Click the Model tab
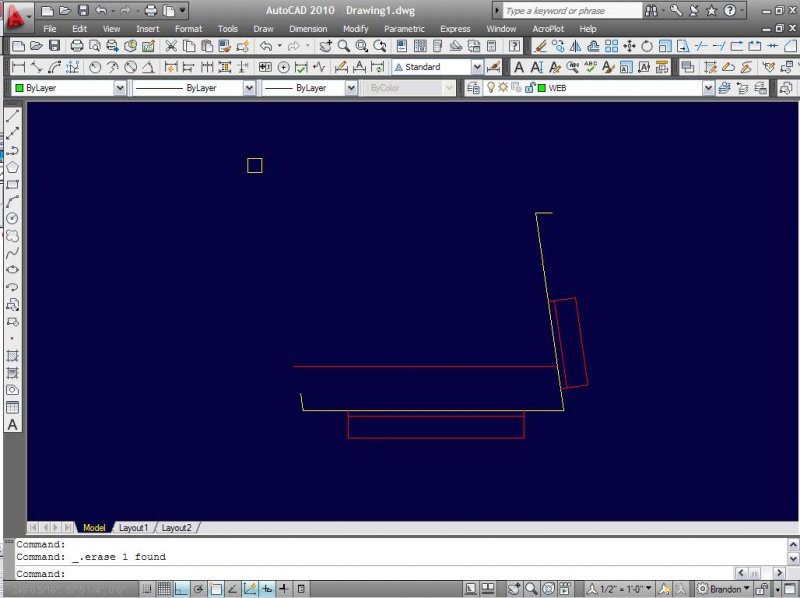The height and width of the screenshot is (598, 800). click(x=94, y=528)
